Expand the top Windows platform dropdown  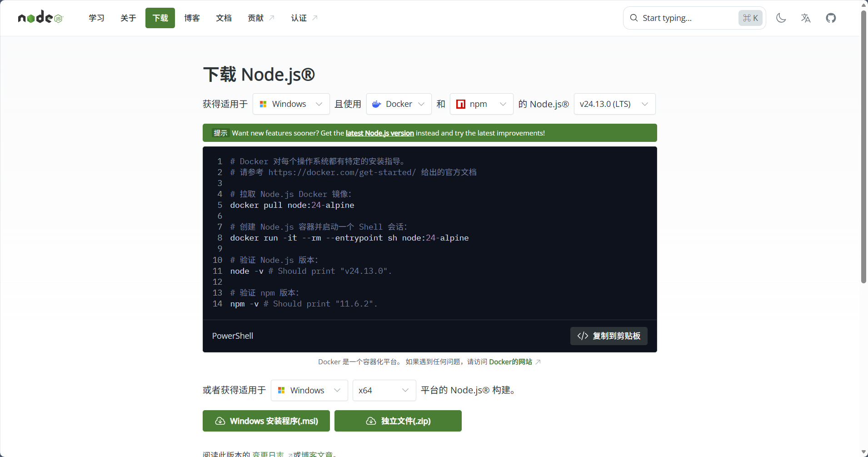point(291,104)
